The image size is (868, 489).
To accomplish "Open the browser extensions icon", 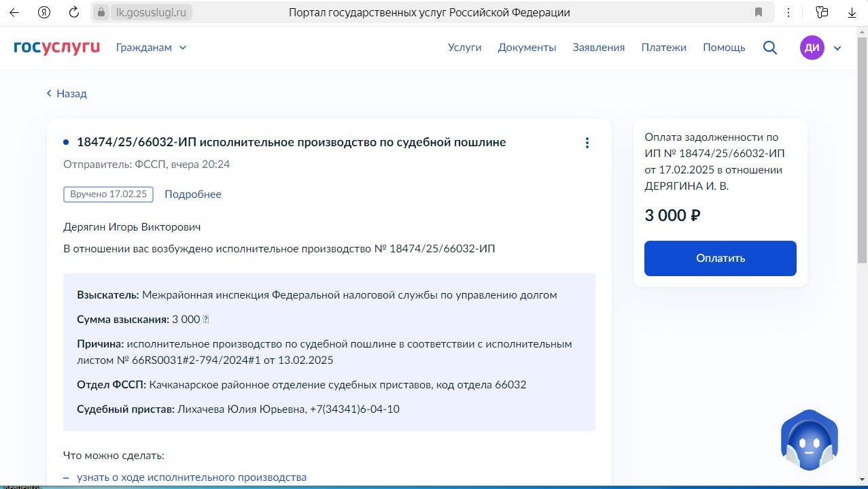I will 822,12.
